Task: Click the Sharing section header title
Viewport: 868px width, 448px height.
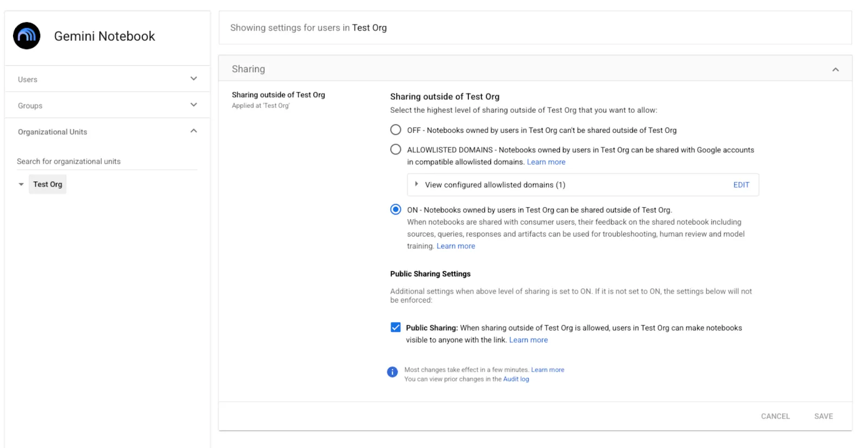Action: [x=248, y=69]
